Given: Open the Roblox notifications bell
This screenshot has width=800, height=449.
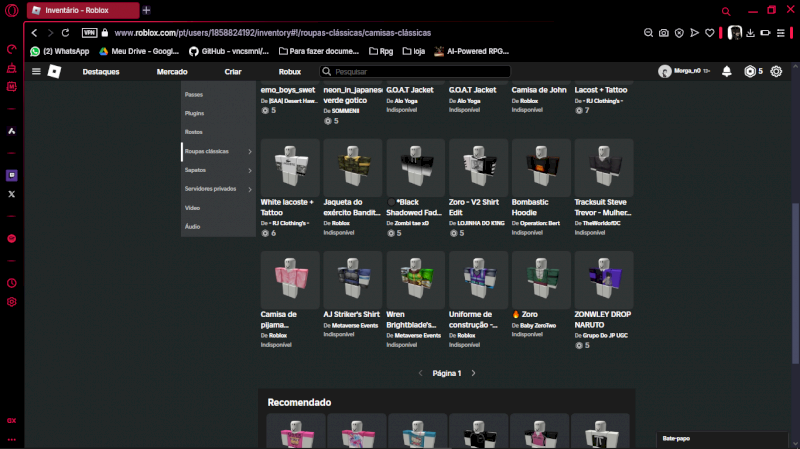Looking at the screenshot, I should [726, 72].
